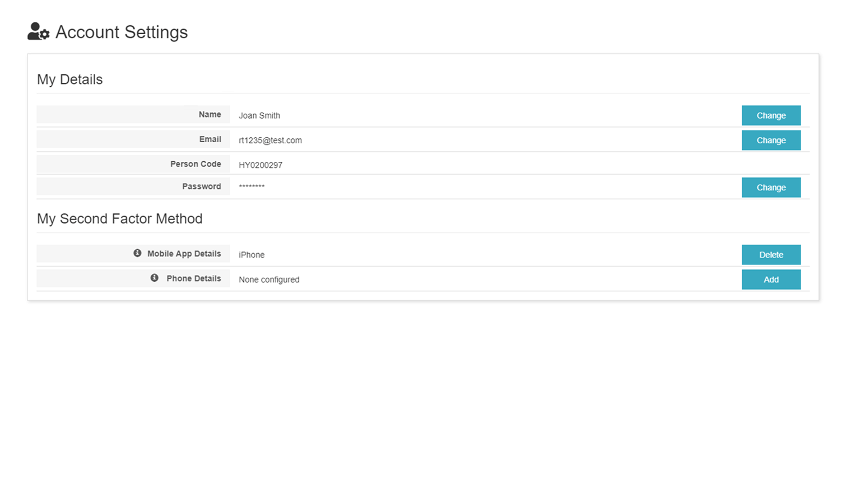Viewport: 847px width, 504px height.
Task: Click the Phone Details label
Action: [x=194, y=278]
